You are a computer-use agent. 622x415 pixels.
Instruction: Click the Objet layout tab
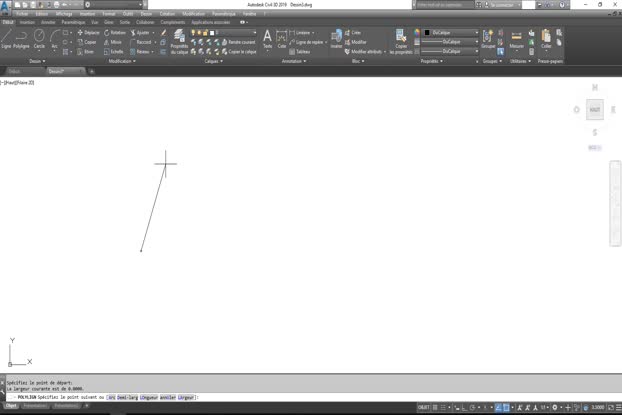(x=11, y=406)
